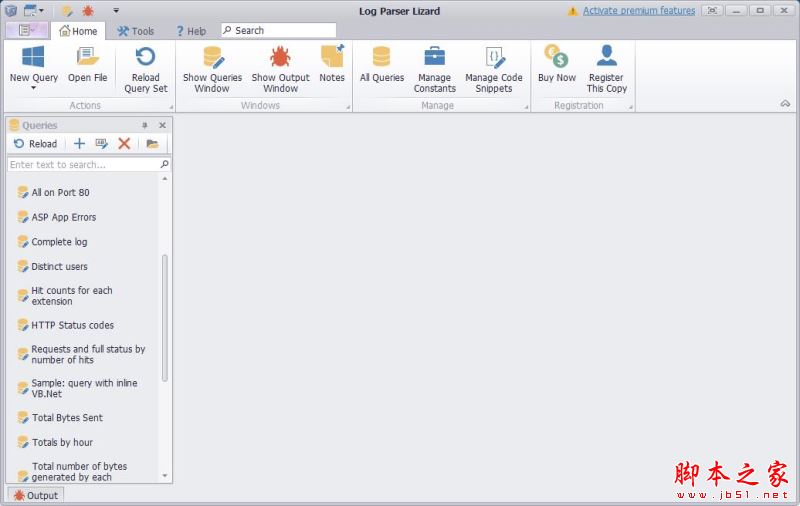800x506 pixels.
Task: Click Register This Copy
Action: pyautogui.click(x=606, y=70)
